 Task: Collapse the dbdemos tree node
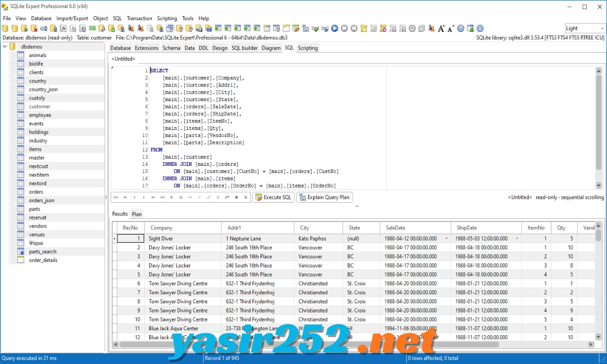pos(5,47)
